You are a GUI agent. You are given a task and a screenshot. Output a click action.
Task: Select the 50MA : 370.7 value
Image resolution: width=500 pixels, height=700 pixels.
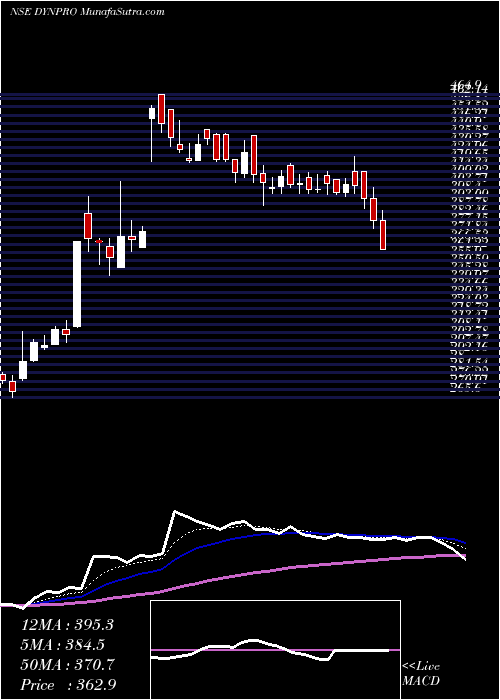coord(67,665)
